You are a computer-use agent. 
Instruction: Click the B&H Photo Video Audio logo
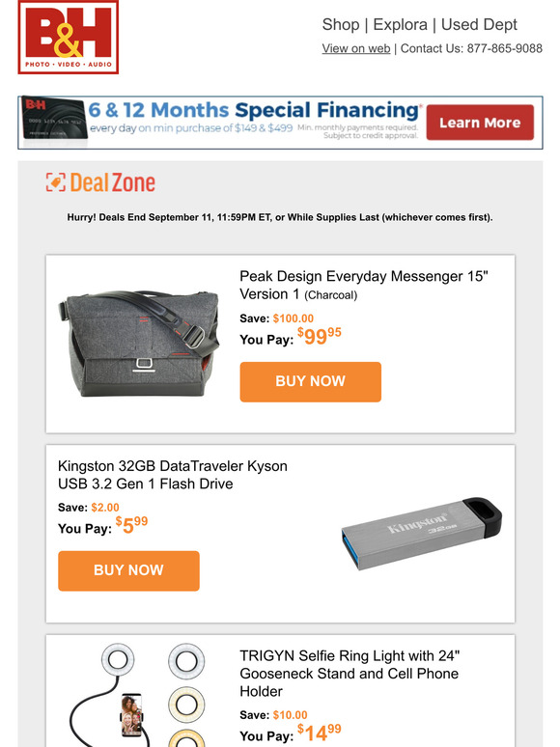click(x=69, y=38)
